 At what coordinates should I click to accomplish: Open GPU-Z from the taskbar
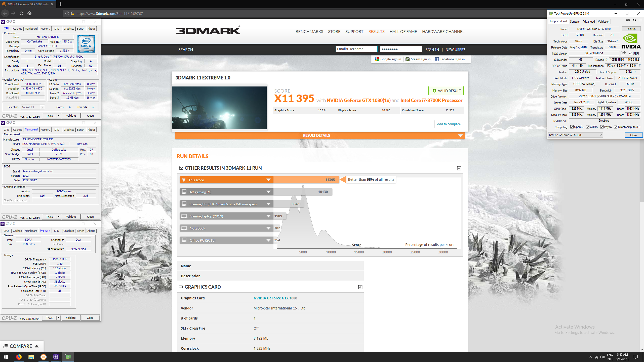pyautogui.click(x=68, y=357)
